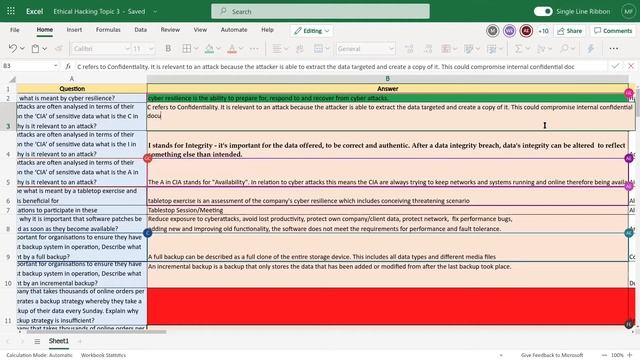
Task: Click the Format Painter icon
Action: click(x=58, y=49)
